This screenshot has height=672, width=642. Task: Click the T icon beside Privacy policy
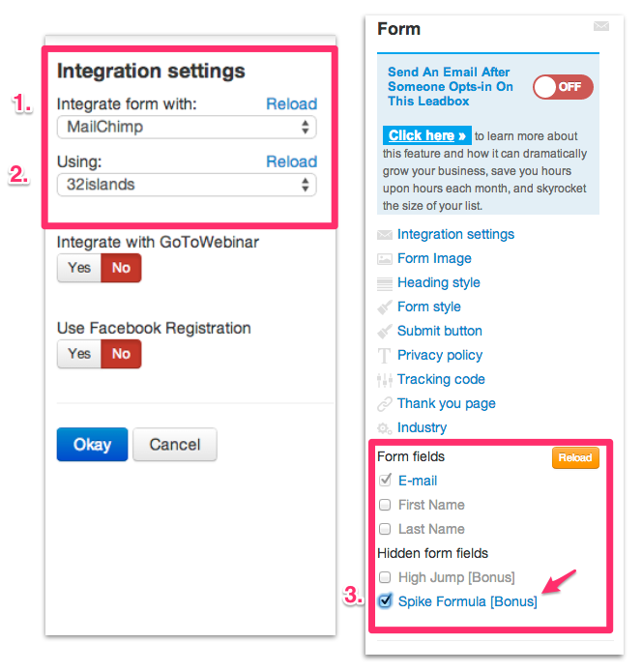[x=384, y=356]
